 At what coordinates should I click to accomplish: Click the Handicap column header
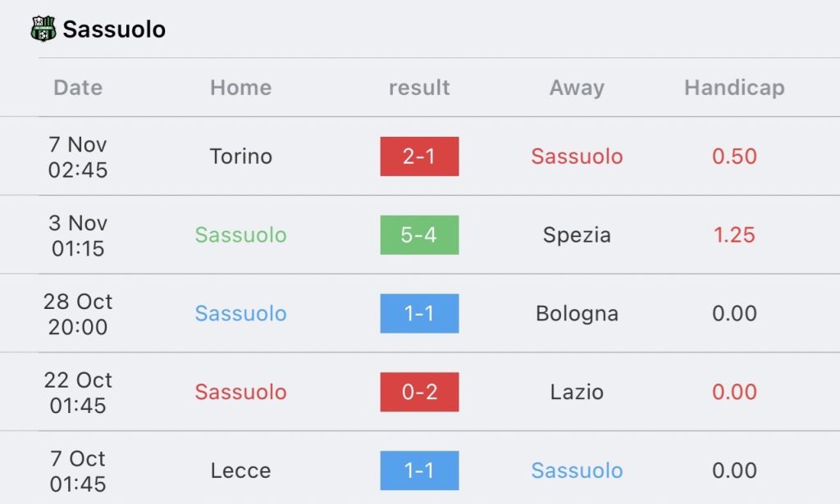coord(734,88)
